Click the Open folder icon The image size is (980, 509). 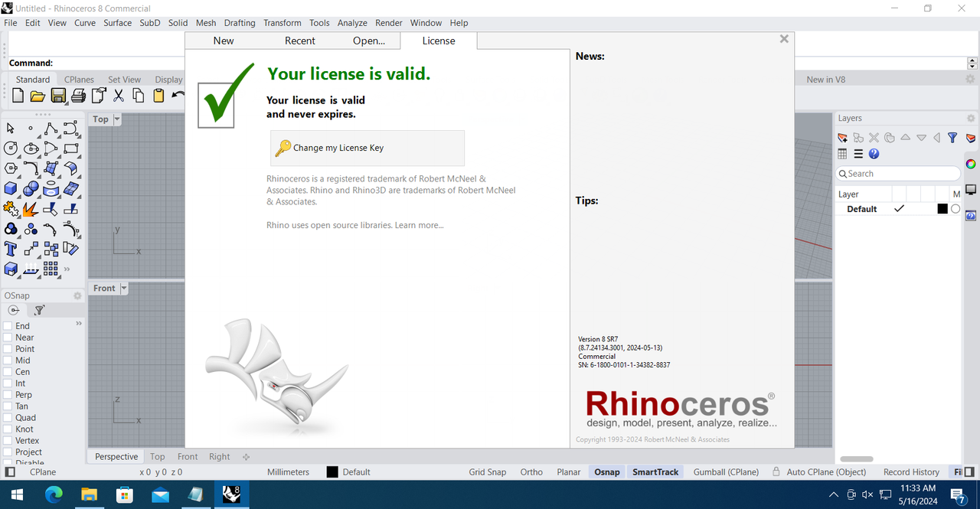(x=38, y=96)
